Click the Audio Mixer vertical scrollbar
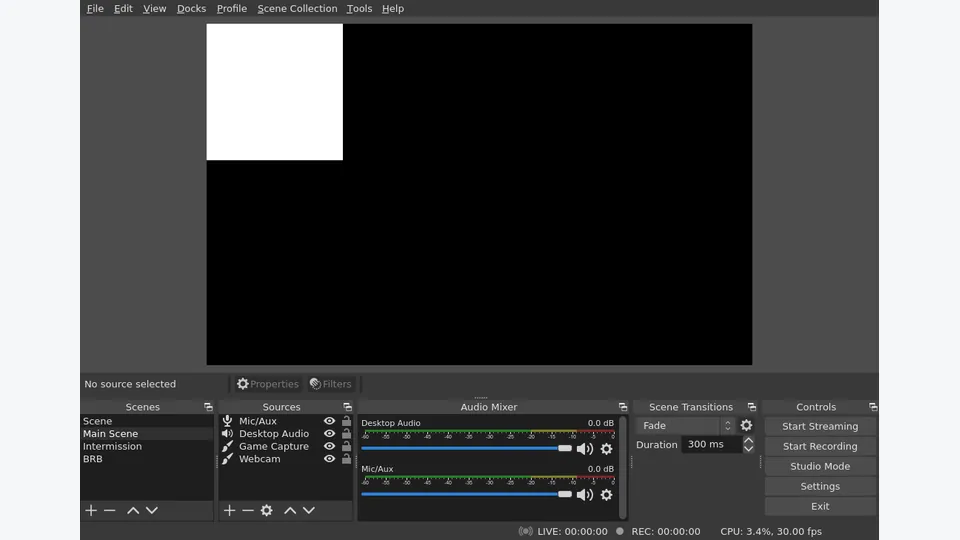The height and width of the screenshot is (540, 960). [x=623, y=467]
